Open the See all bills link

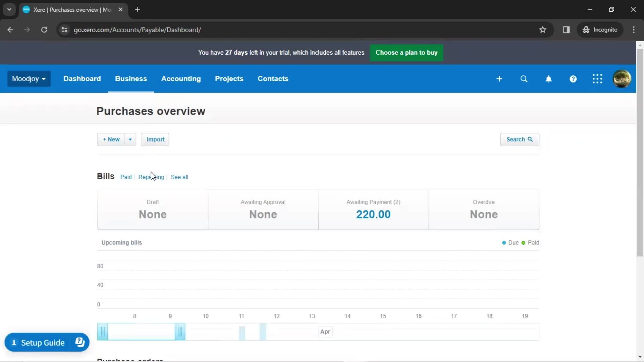[x=179, y=177]
